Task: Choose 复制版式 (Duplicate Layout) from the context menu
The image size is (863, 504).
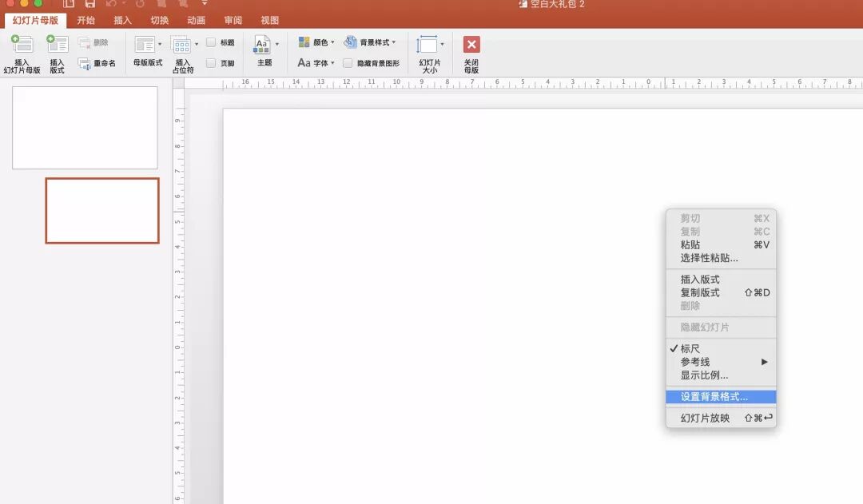Action: [x=721, y=292]
